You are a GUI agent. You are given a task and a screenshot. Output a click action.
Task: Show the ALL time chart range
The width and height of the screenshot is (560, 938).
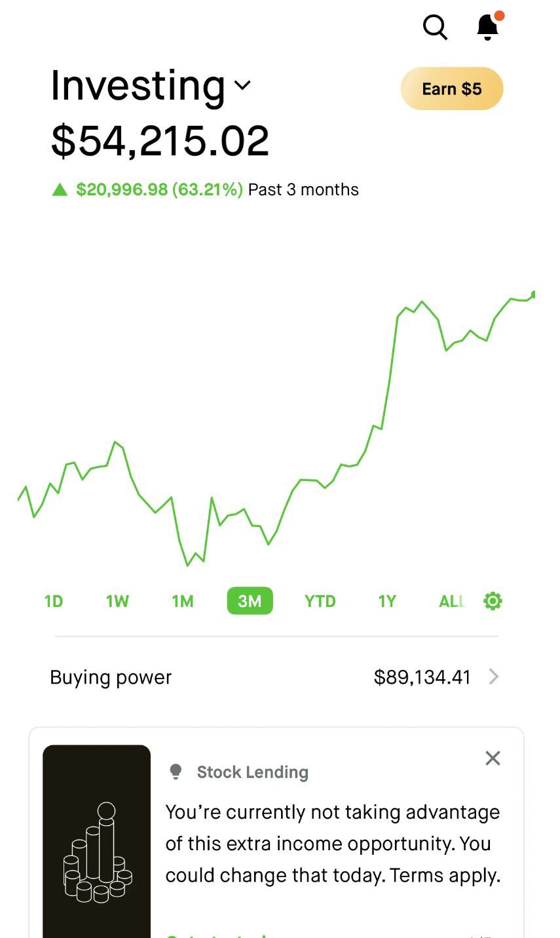coord(452,601)
